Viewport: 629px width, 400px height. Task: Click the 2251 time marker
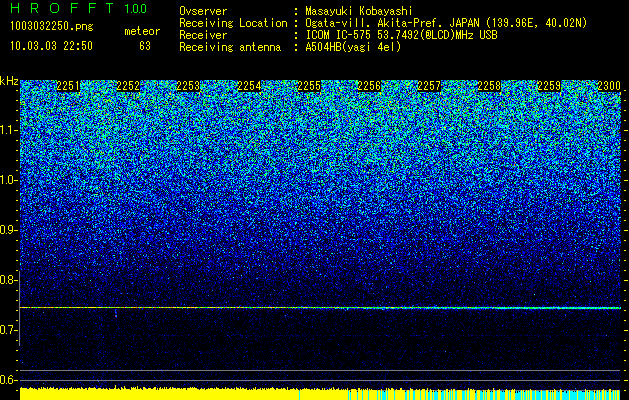pos(68,86)
